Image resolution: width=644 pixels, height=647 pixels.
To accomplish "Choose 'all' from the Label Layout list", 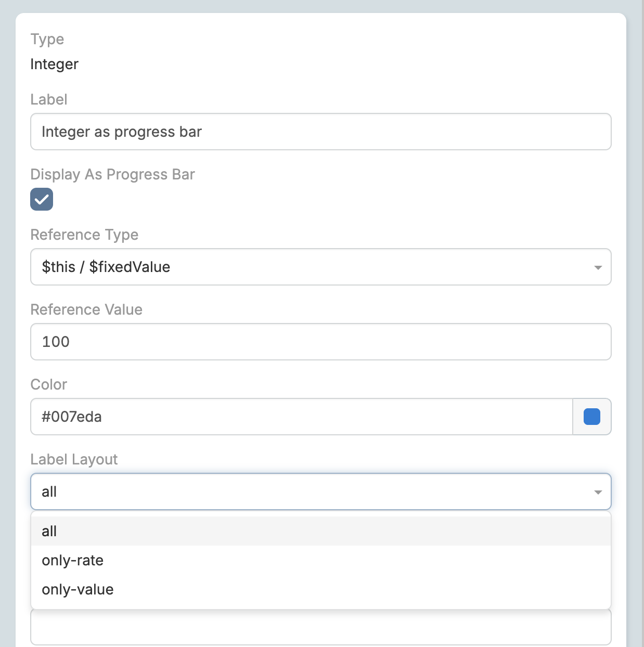I will click(x=49, y=531).
